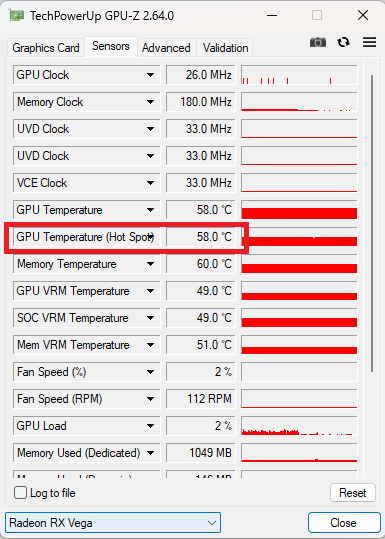Select the Memory Temperature value field

(201, 264)
